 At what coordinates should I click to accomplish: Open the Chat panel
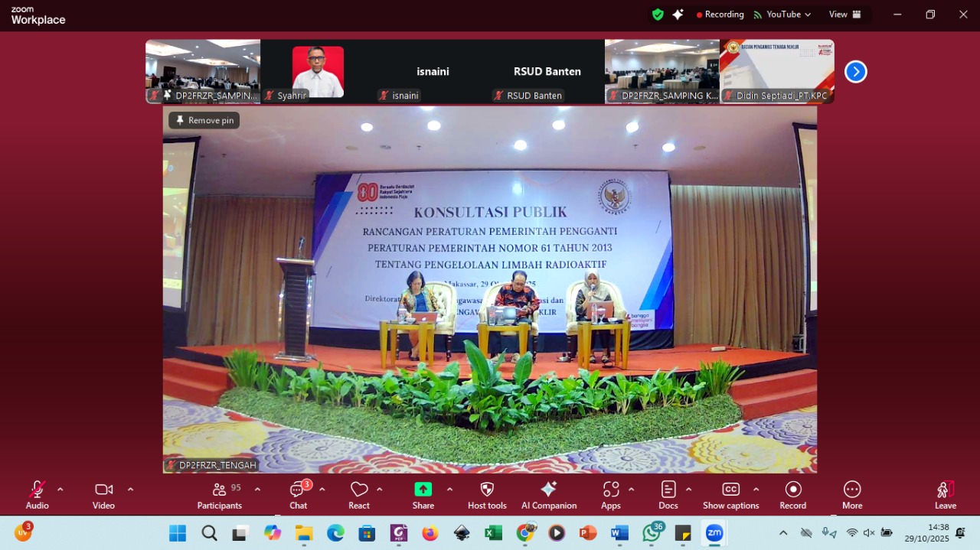coord(298,495)
